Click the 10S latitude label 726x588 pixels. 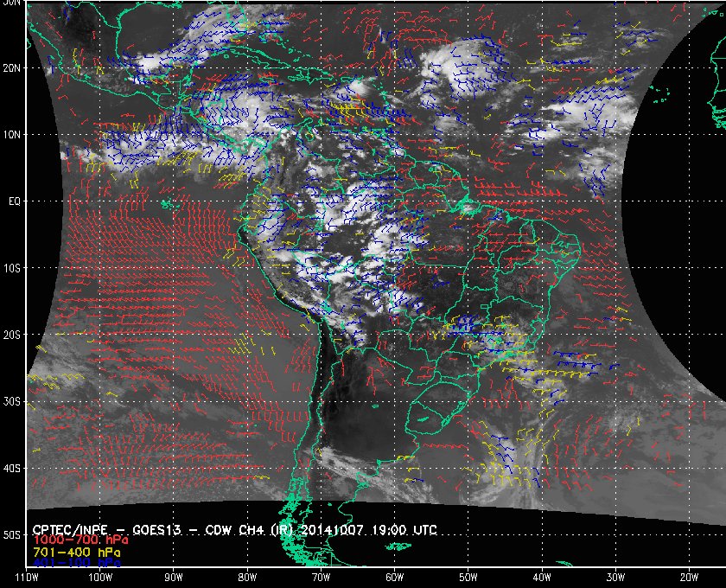coord(12,268)
